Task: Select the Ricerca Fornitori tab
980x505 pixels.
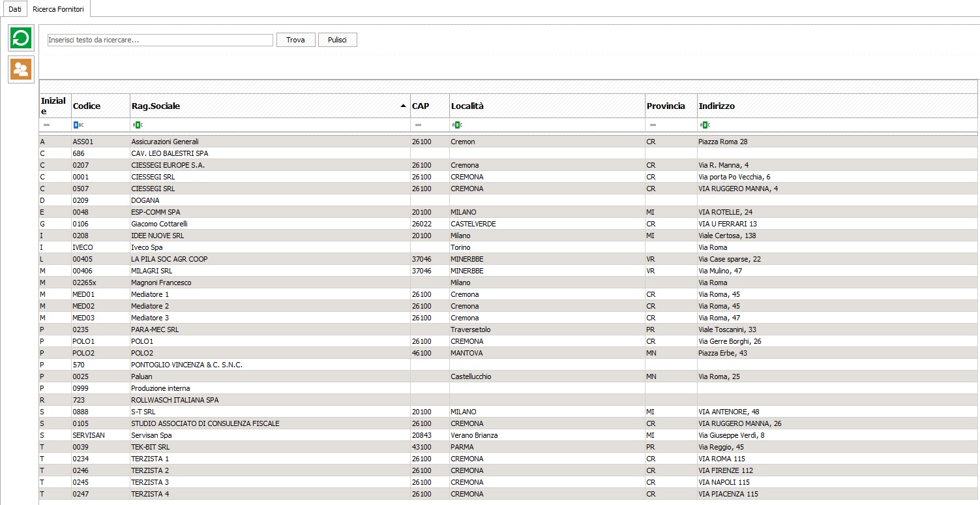Action: pos(59,8)
